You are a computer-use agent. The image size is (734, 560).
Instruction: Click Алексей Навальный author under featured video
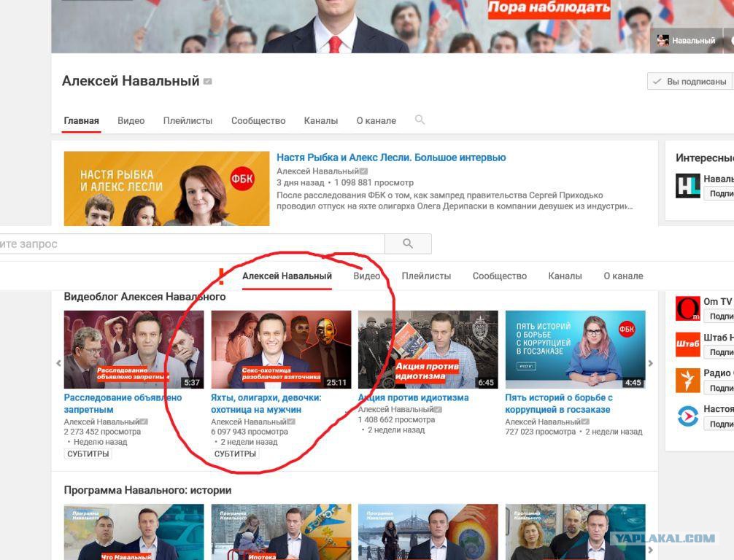317,171
